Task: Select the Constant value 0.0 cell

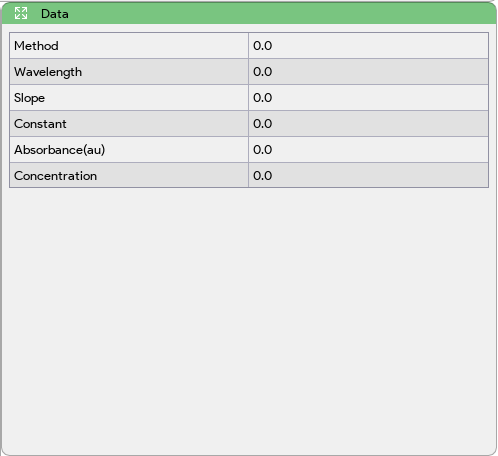Action: [x=368, y=124]
